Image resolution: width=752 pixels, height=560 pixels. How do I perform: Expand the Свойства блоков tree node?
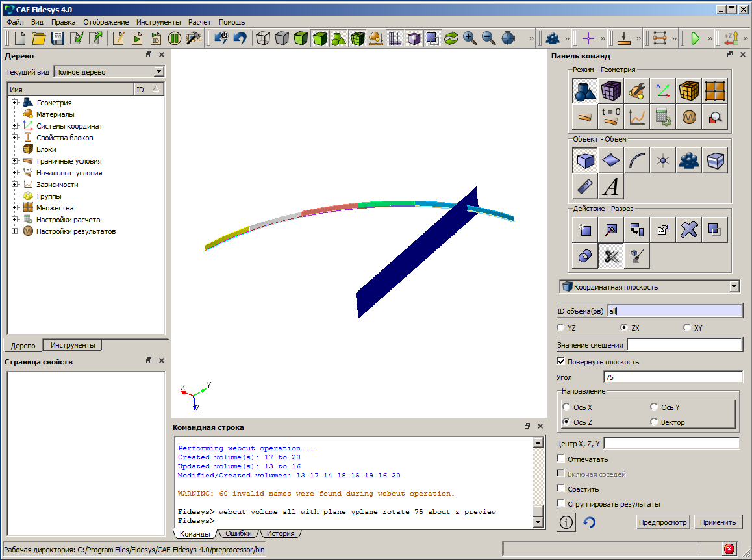point(14,137)
